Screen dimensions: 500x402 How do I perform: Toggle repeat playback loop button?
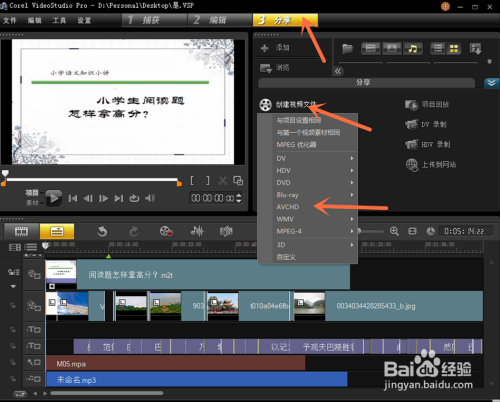[x=134, y=198]
